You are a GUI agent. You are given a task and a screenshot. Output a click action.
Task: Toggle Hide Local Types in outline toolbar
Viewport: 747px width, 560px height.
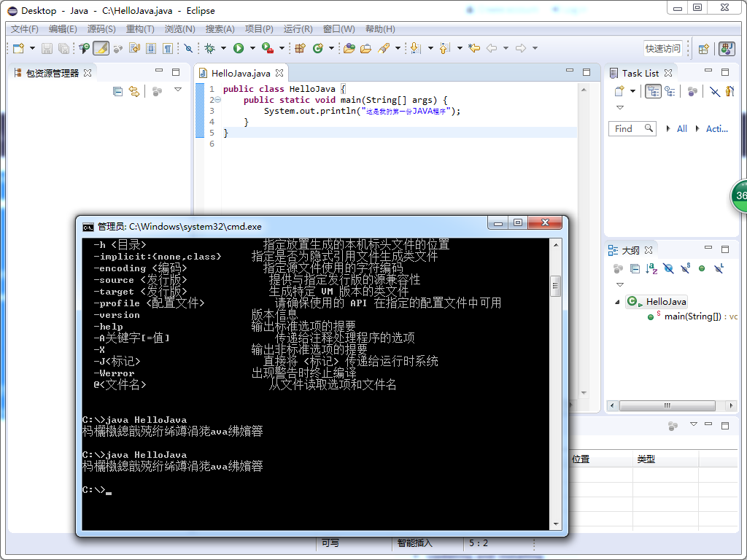click(719, 268)
